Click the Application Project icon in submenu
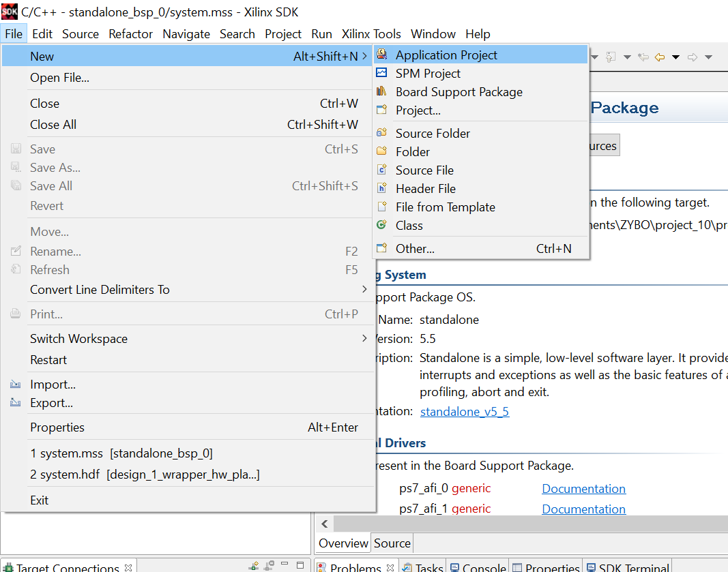728x572 pixels. coord(381,55)
